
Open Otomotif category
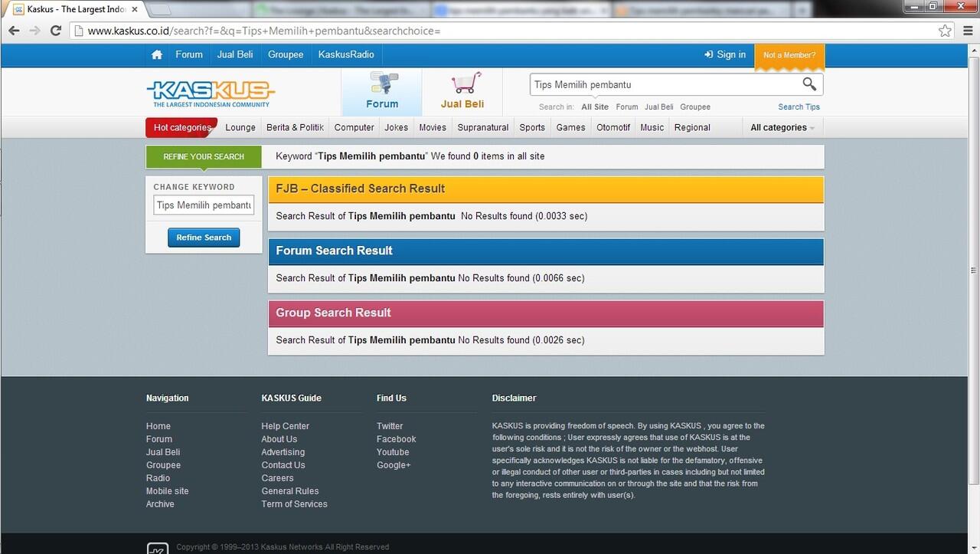(613, 127)
